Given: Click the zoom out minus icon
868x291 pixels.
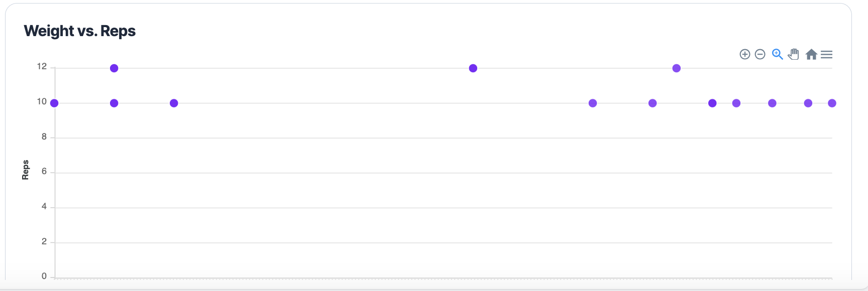Looking at the screenshot, I should 760,54.
